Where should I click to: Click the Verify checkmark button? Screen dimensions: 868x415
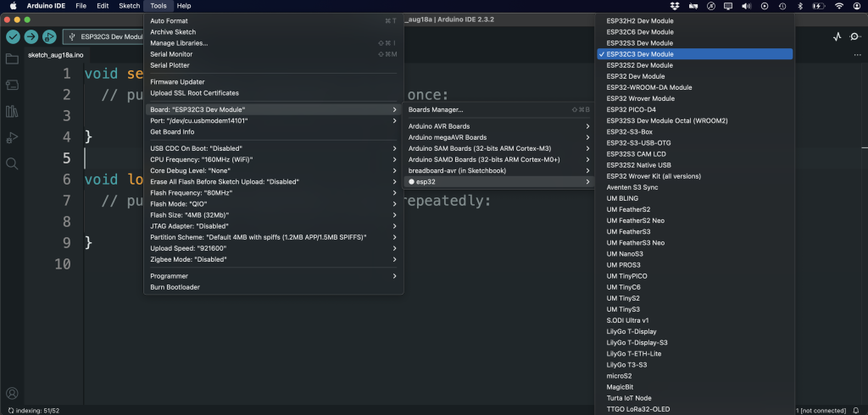click(x=14, y=36)
